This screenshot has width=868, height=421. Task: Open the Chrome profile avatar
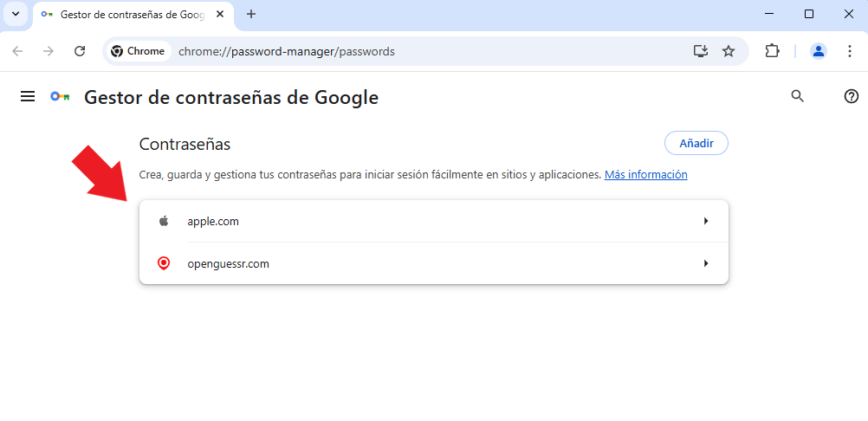[x=818, y=51]
